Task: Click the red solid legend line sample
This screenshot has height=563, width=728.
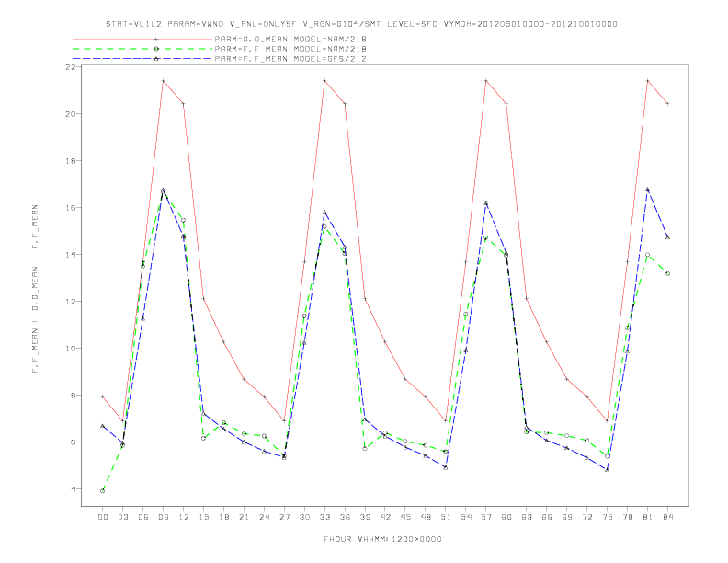Action: point(142,39)
